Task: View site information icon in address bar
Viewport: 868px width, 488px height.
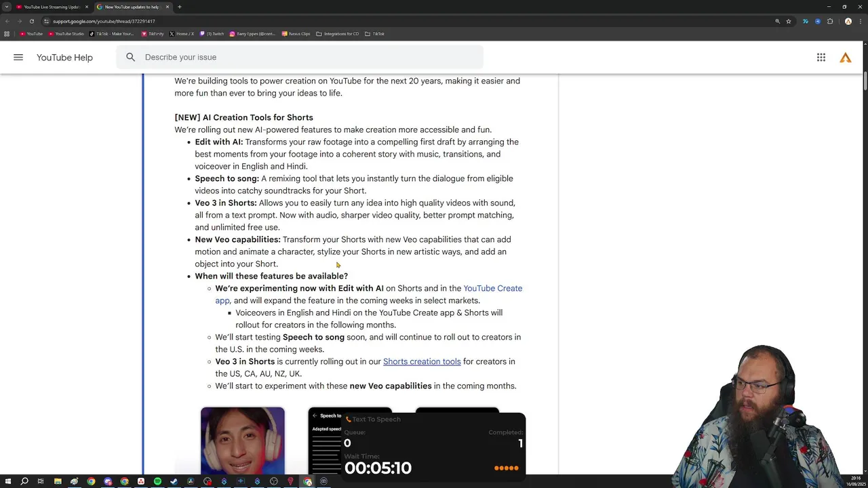Action: [x=46, y=21]
